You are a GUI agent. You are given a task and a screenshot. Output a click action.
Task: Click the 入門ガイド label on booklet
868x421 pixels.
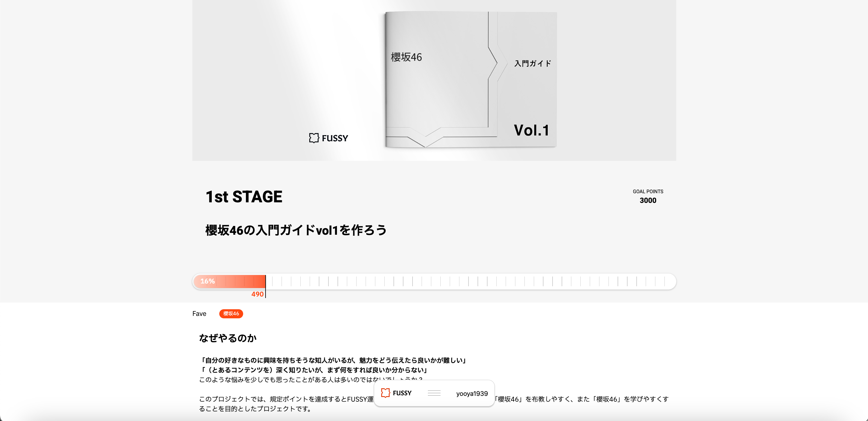click(x=532, y=63)
